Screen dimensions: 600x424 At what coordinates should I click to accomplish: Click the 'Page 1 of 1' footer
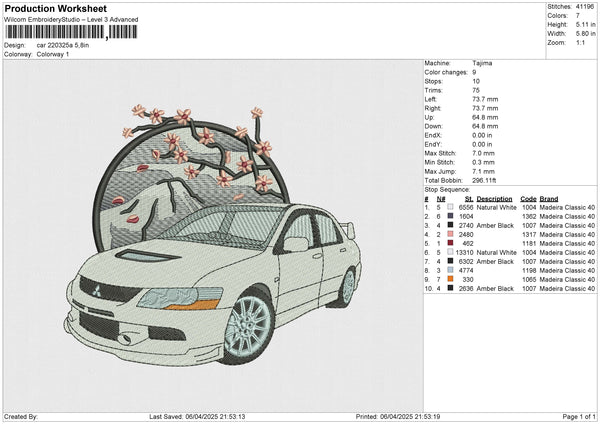point(579,416)
